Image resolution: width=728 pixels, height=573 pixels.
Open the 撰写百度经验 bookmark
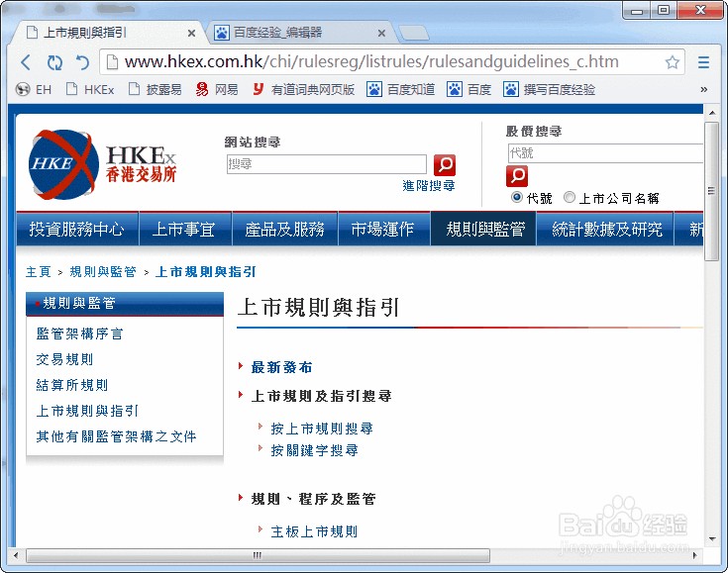pyautogui.click(x=549, y=89)
